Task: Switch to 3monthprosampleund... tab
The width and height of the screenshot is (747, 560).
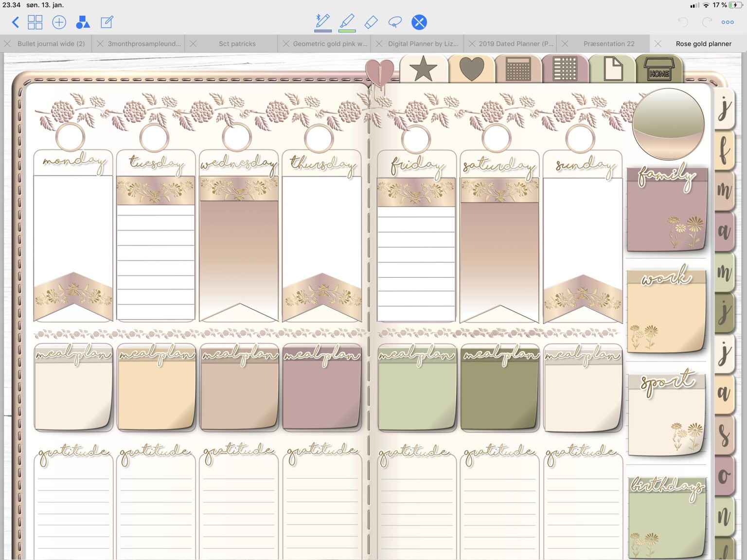Action: click(x=144, y=44)
